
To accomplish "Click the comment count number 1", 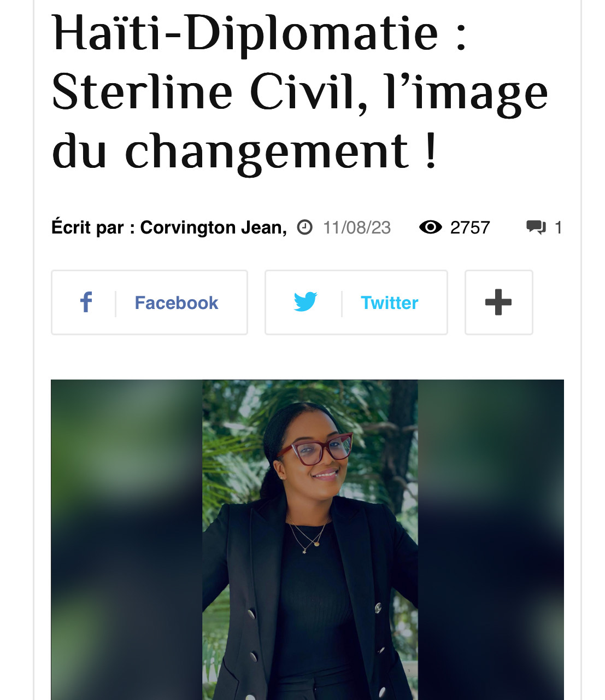I will coord(558,227).
